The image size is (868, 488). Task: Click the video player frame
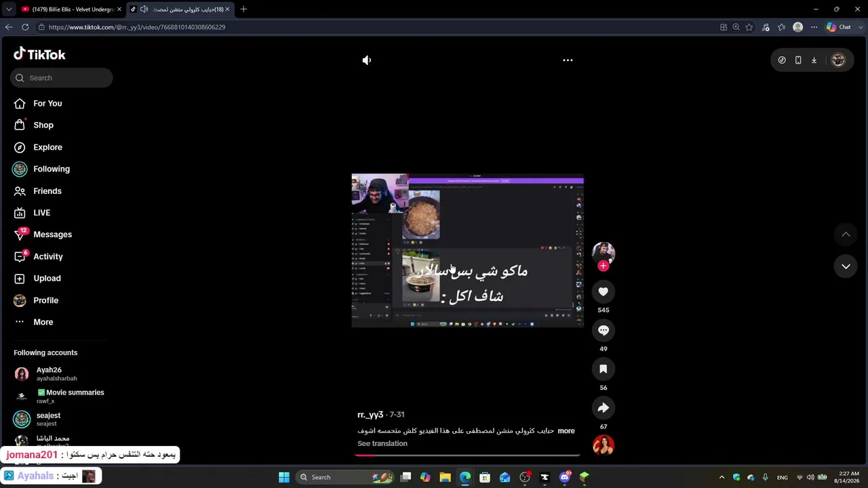click(467, 251)
